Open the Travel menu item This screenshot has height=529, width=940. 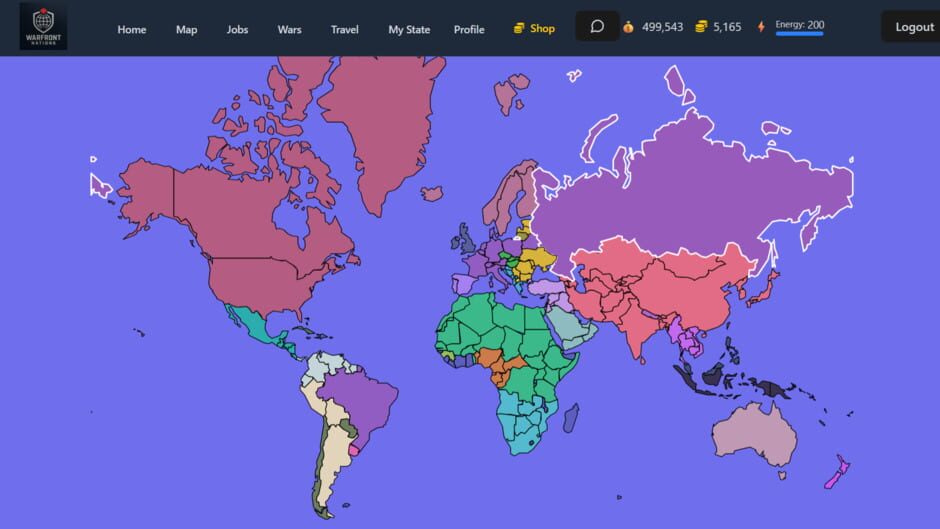point(345,29)
